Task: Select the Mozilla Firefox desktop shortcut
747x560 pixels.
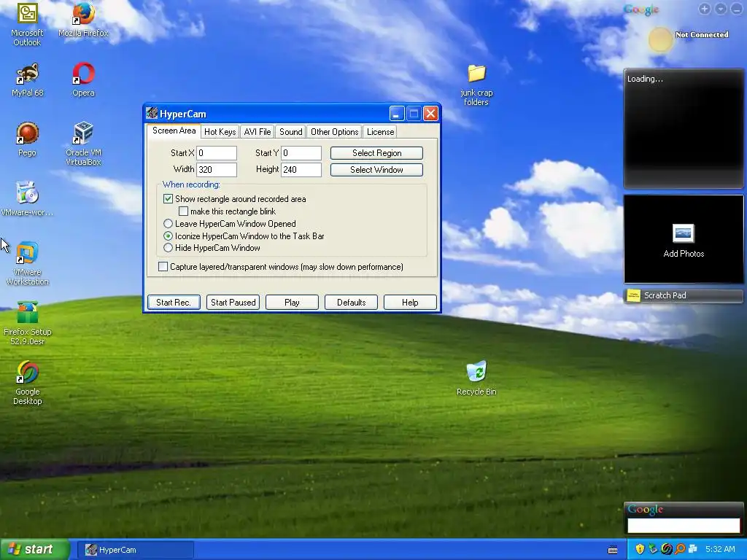Action: click(83, 20)
